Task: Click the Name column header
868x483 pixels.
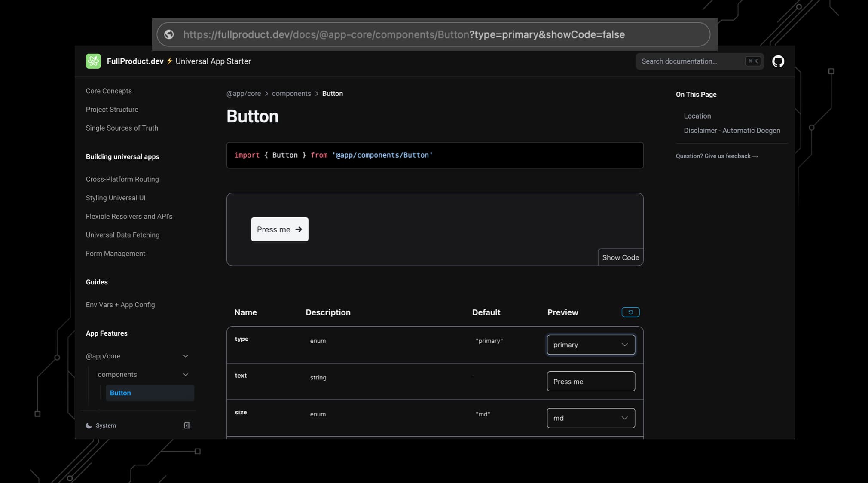Action: click(x=245, y=312)
